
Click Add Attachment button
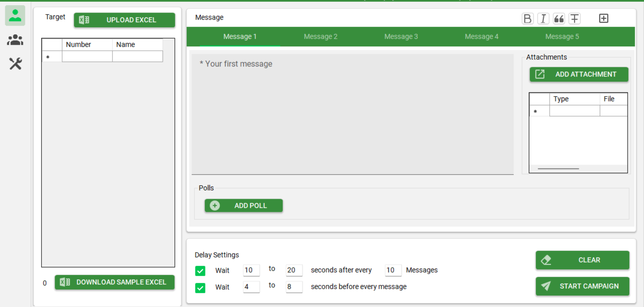[579, 74]
